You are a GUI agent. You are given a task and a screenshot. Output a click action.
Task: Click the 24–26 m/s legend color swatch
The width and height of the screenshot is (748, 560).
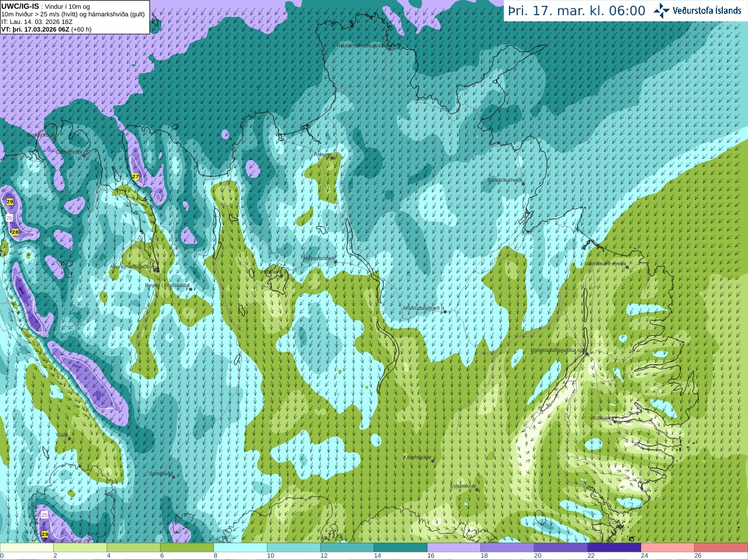point(668,548)
